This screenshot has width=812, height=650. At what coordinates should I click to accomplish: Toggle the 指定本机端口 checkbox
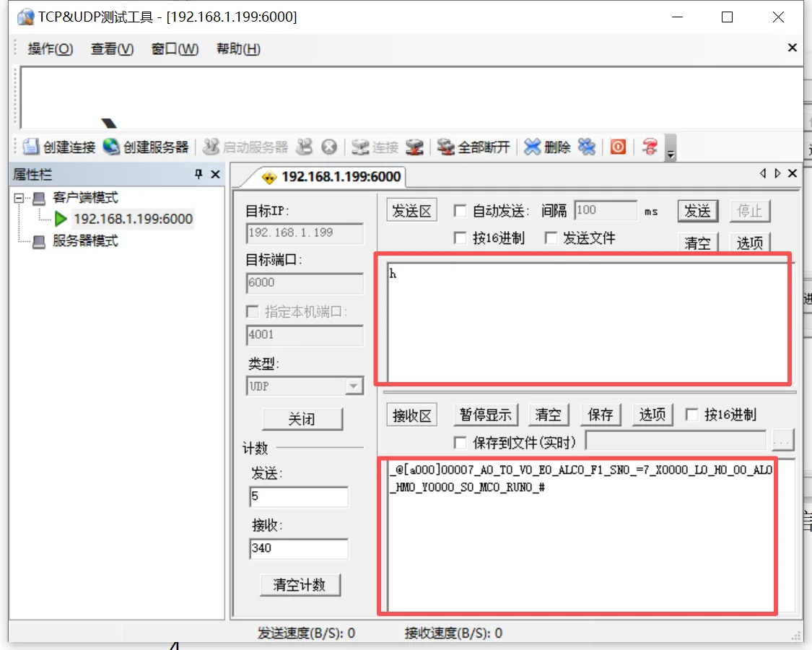click(252, 311)
